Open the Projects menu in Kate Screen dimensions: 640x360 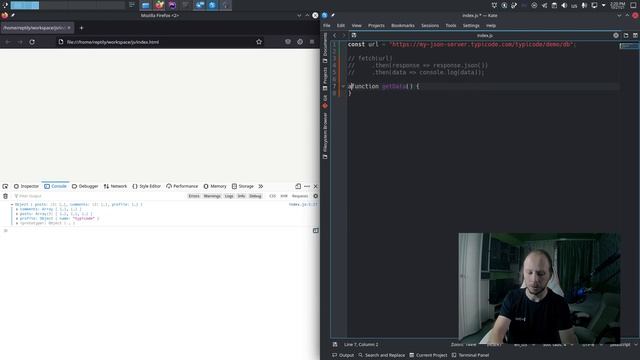[x=376, y=25]
